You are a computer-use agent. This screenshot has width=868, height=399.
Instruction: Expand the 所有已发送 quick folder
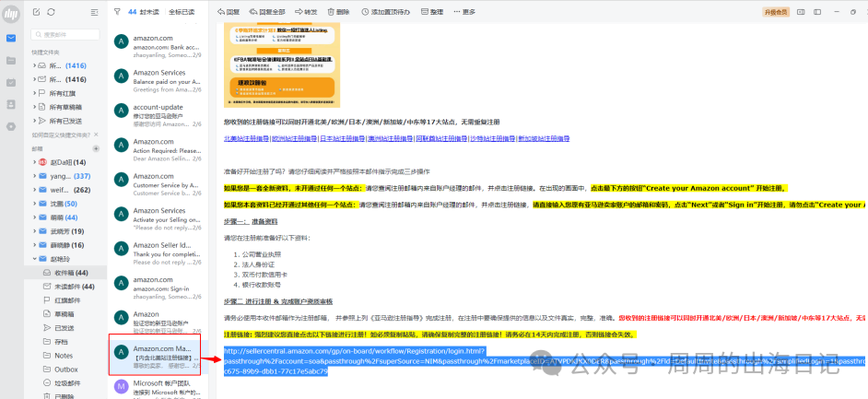coord(34,121)
